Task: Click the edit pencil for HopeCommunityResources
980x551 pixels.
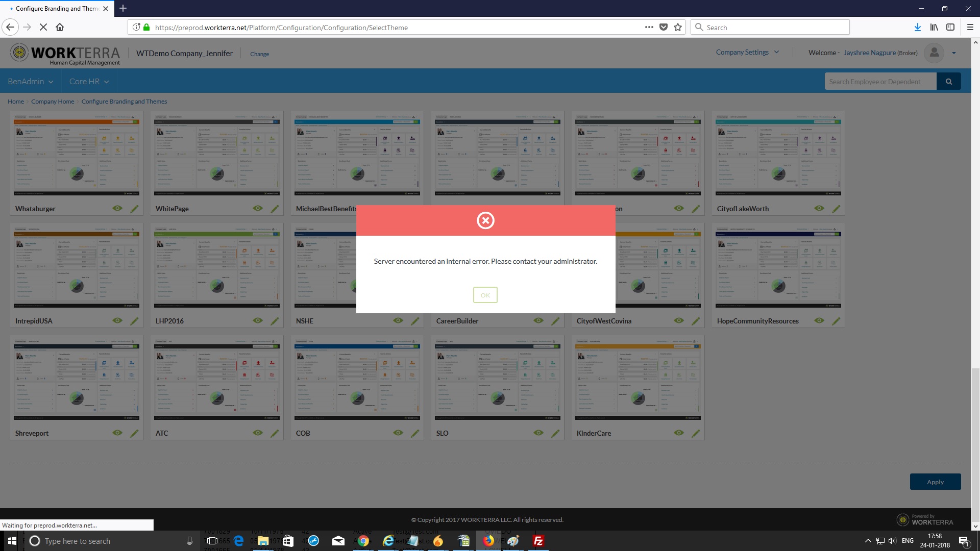Action: coord(836,321)
